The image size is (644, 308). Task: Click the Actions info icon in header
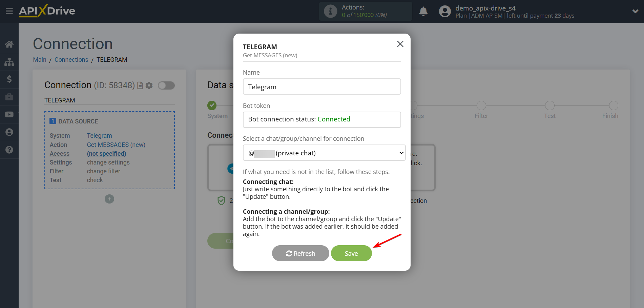coord(330,11)
